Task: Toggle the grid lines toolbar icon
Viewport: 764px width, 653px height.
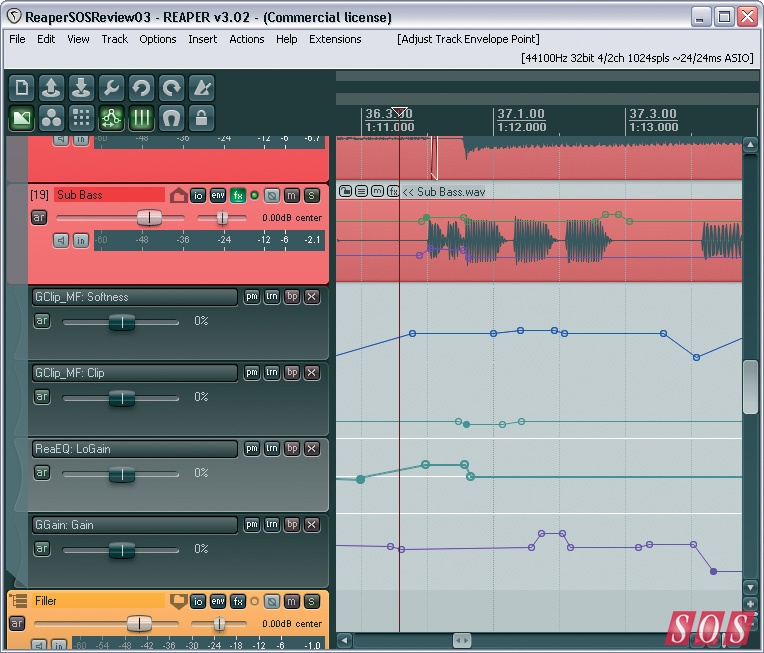Action: point(141,118)
